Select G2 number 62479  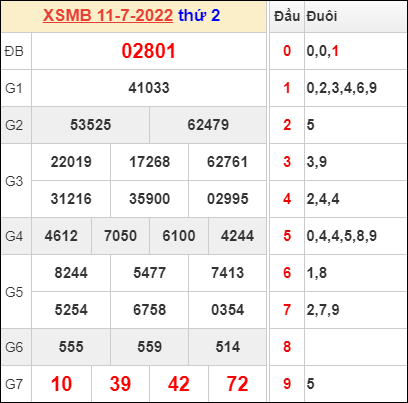click(x=208, y=125)
